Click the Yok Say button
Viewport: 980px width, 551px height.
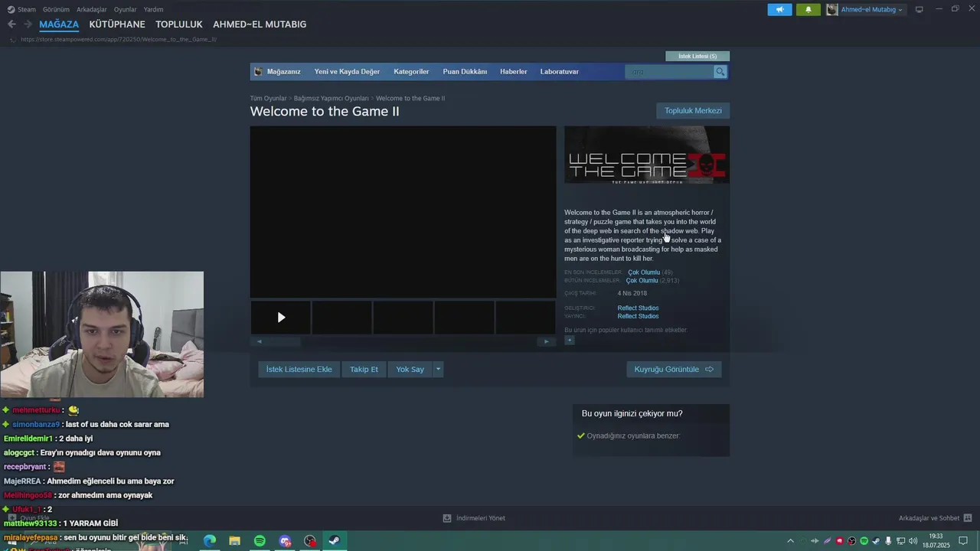click(410, 370)
